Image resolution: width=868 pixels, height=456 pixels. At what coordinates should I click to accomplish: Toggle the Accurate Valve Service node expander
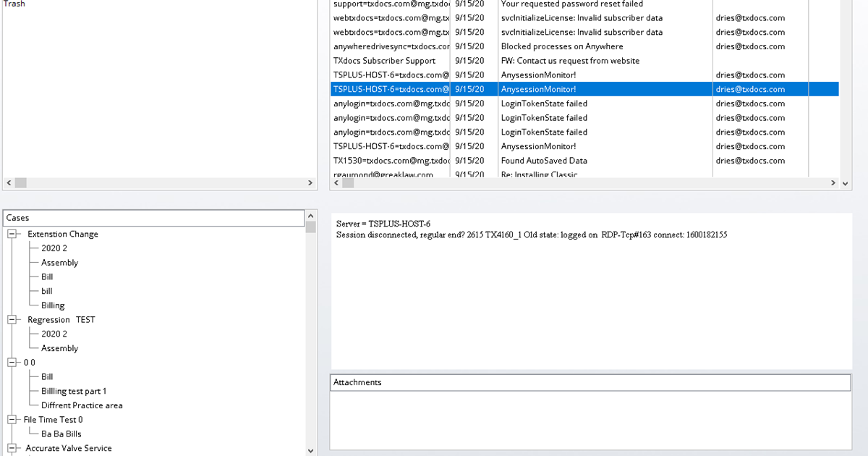[12, 449]
